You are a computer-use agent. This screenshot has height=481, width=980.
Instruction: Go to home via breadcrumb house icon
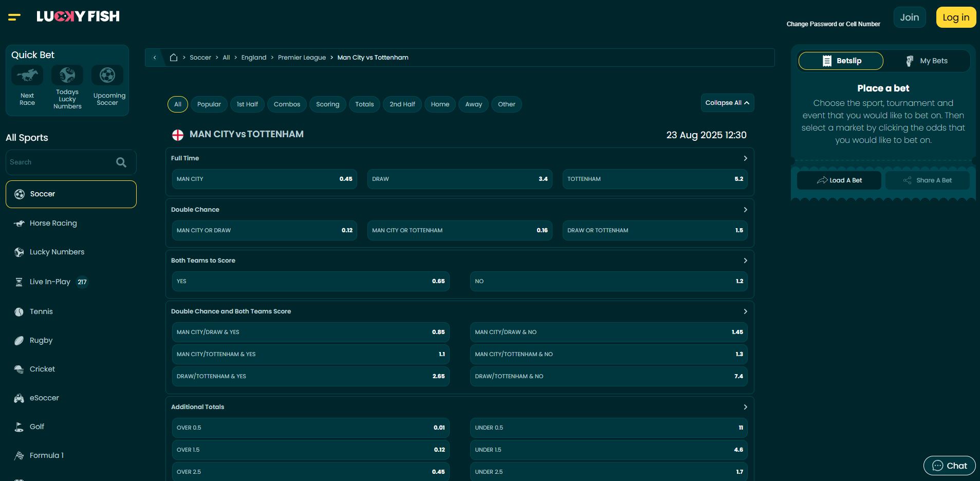[x=174, y=58]
